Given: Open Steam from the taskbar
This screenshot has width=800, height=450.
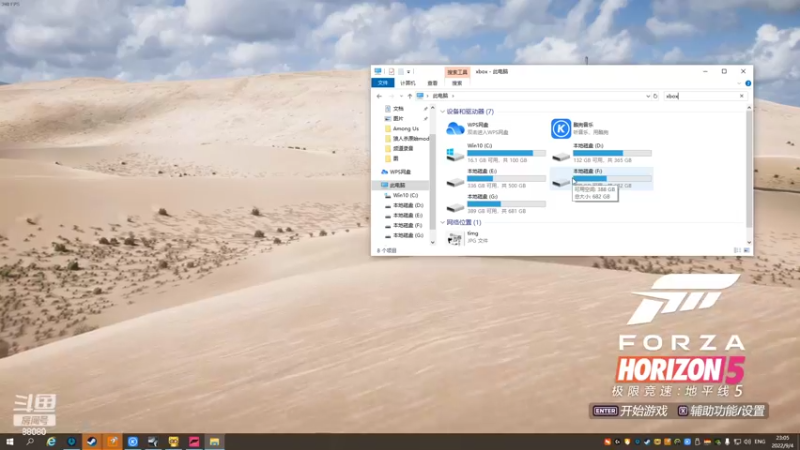Looking at the screenshot, I should point(92,442).
